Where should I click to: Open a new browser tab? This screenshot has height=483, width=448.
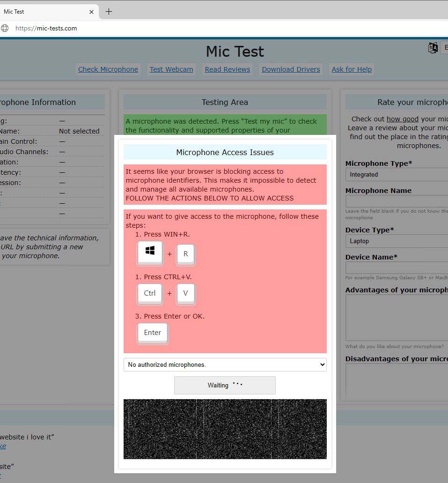(x=109, y=12)
